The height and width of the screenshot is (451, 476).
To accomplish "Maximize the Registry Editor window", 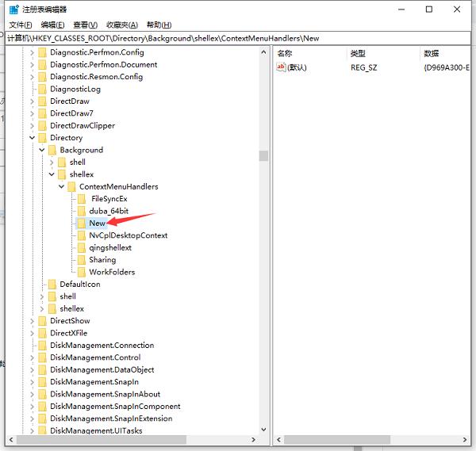I will [429, 10].
